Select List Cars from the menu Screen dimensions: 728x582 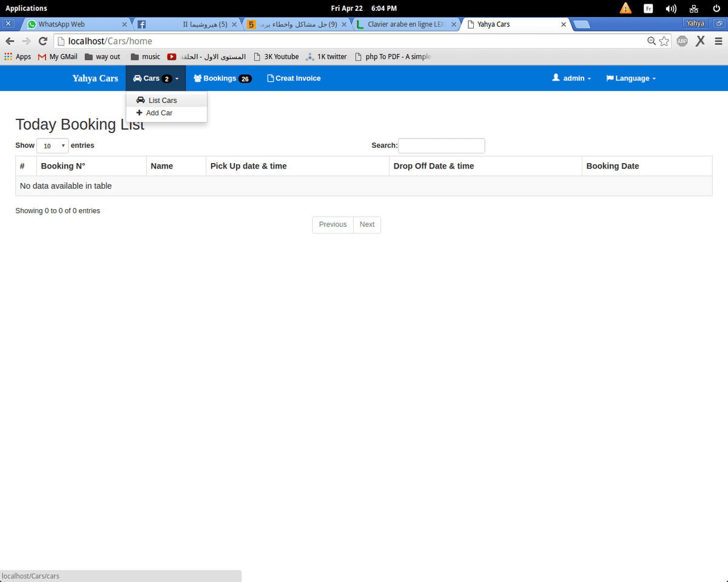162,100
